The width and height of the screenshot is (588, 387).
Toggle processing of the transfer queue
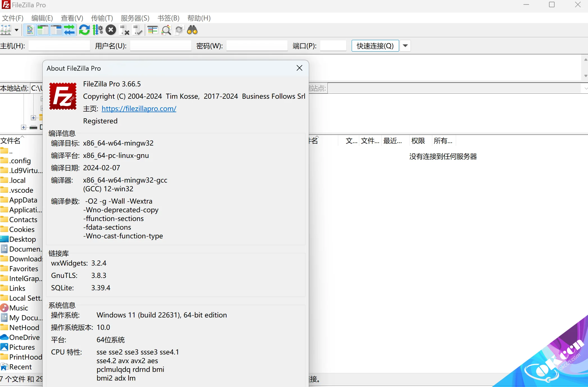click(98, 30)
